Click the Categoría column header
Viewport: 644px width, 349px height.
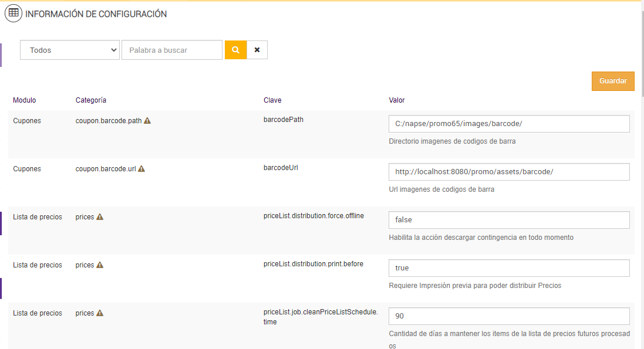[91, 100]
